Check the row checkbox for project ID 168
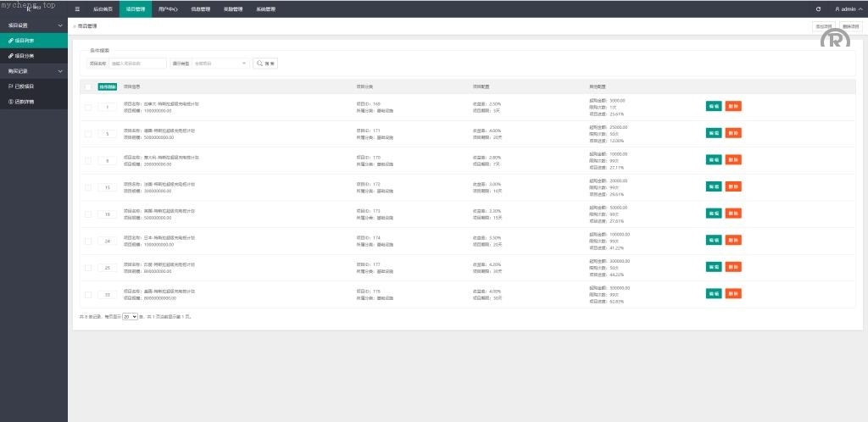 88,107
